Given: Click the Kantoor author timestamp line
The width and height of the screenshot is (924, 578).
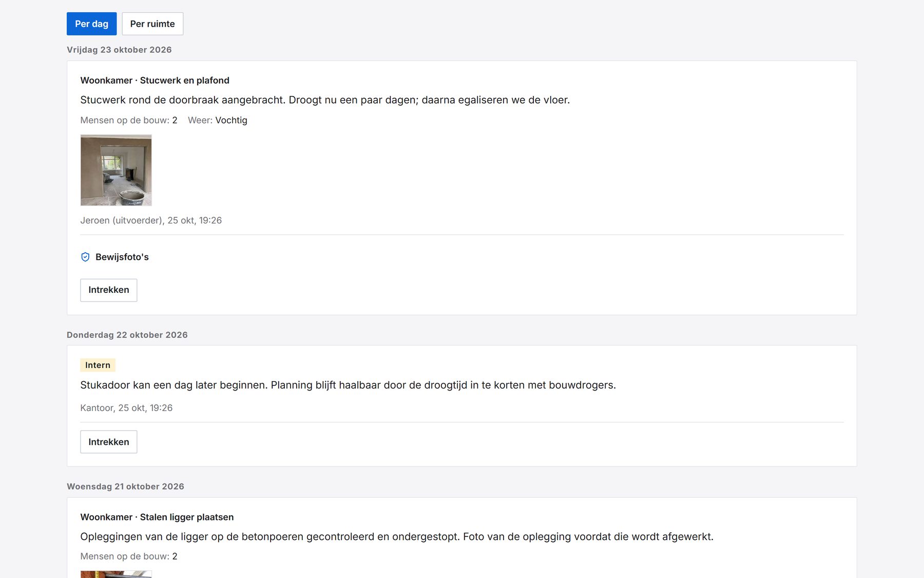Looking at the screenshot, I should click(x=126, y=408).
